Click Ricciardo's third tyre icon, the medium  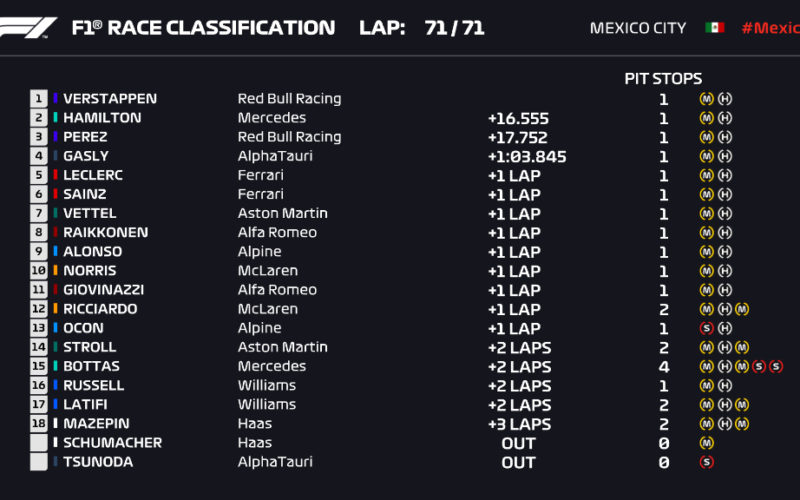pyautogui.click(x=742, y=309)
